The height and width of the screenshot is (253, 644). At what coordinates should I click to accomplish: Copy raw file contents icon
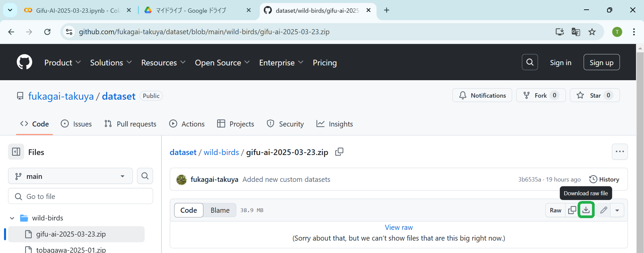(572, 210)
